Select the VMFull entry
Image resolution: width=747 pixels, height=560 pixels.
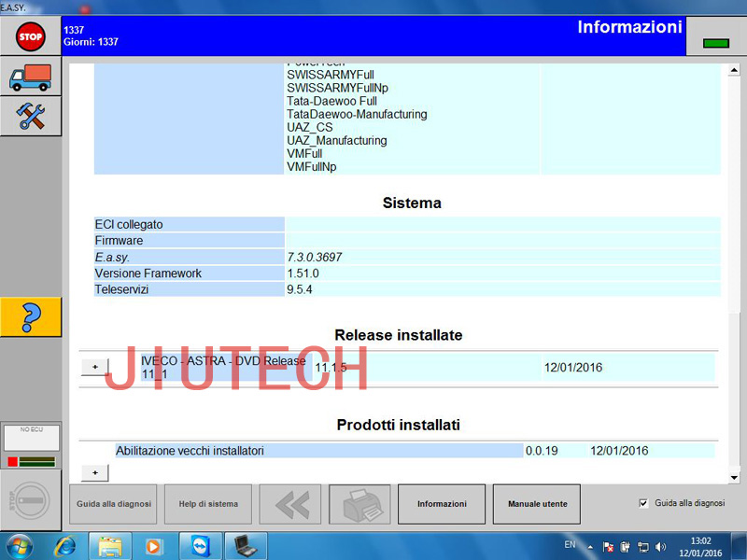pyautogui.click(x=304, y=154)
